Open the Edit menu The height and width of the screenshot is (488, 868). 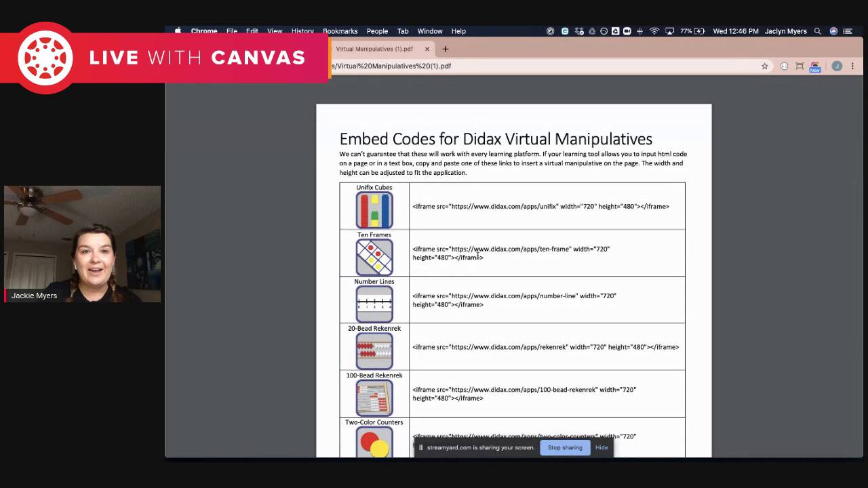click(252, 31)
